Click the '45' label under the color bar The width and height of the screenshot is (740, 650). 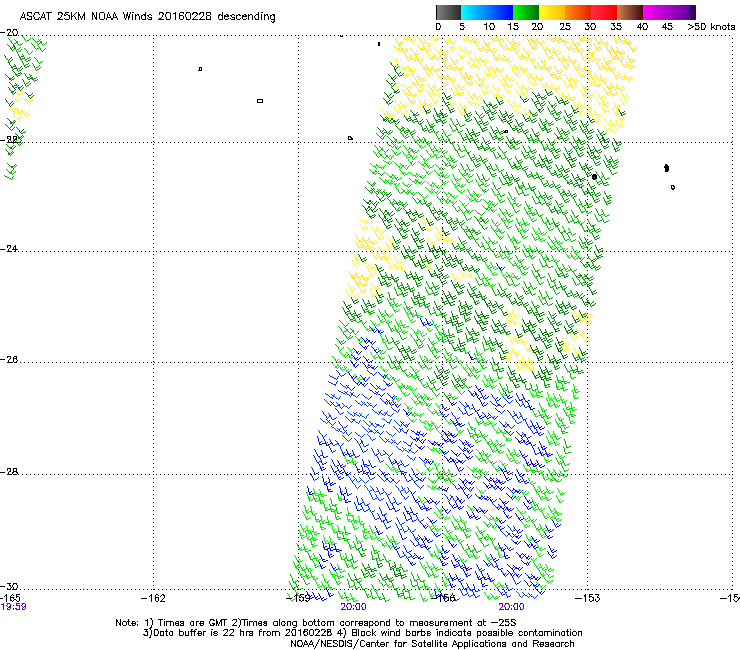tap(667, 27)
